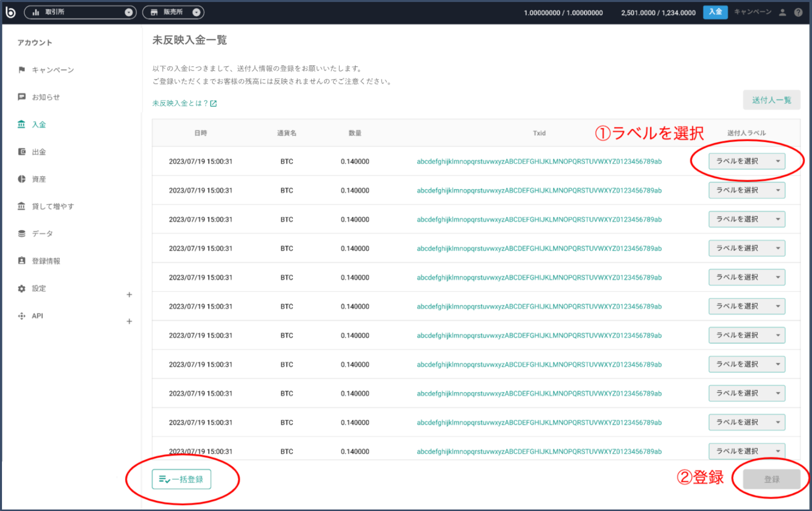Click the first row's Txid link
The image size is (812, 511).
click(539, 161)
